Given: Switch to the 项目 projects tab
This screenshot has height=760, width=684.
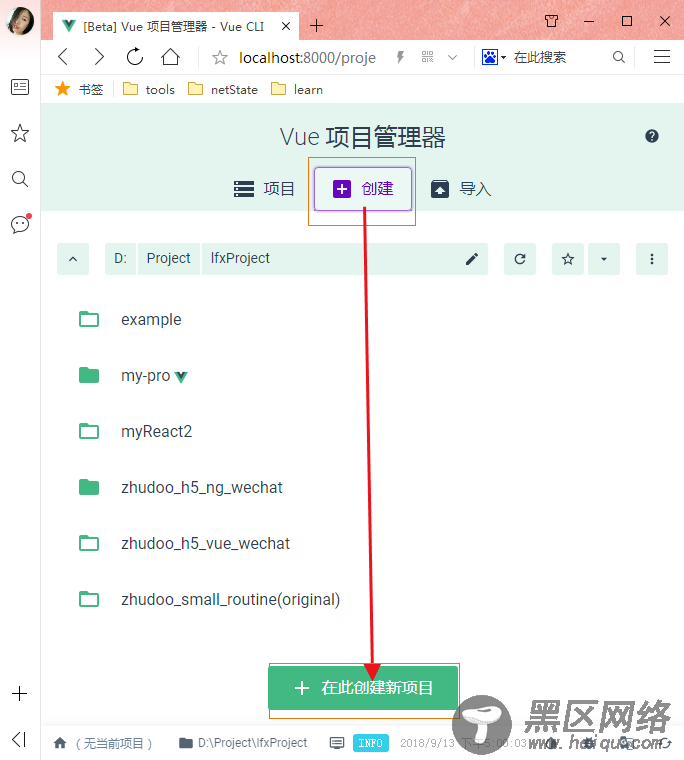Looking at the screenshot, I should point(264,189).
